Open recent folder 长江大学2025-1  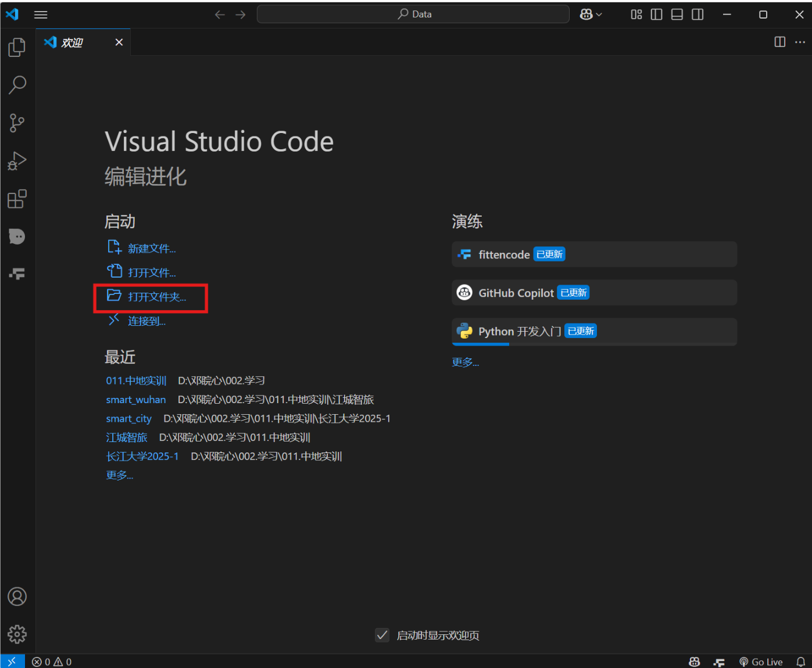click(x=142, y=456)
